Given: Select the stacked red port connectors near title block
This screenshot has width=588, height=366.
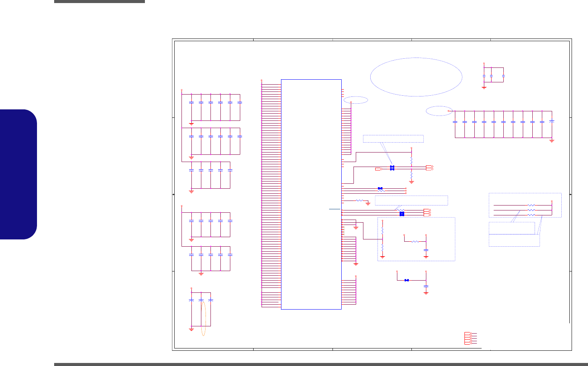Looking at the screenshot, I should [468, 338].
